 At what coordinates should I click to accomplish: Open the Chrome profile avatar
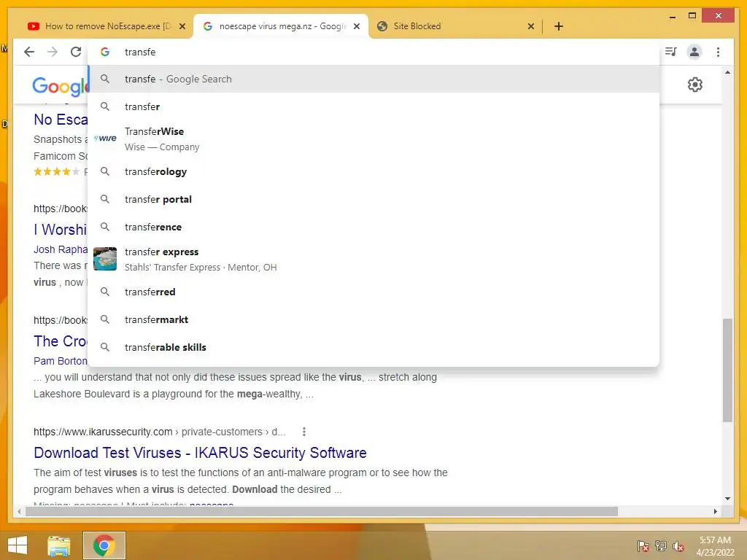pos(694,52)
